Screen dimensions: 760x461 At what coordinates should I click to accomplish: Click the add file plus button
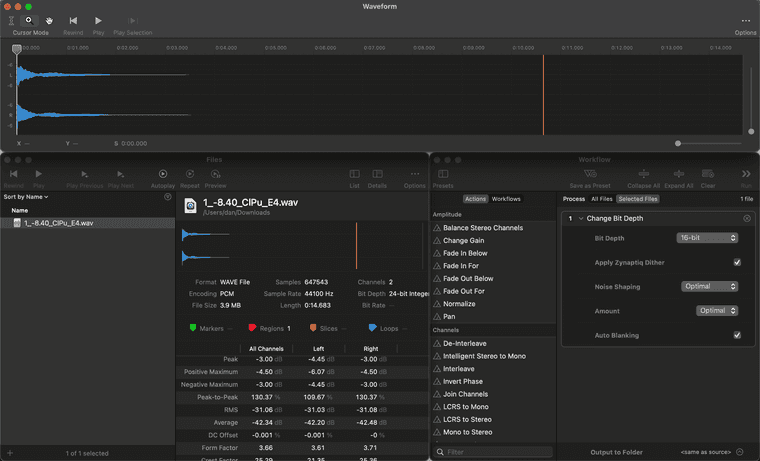[10, 453]
